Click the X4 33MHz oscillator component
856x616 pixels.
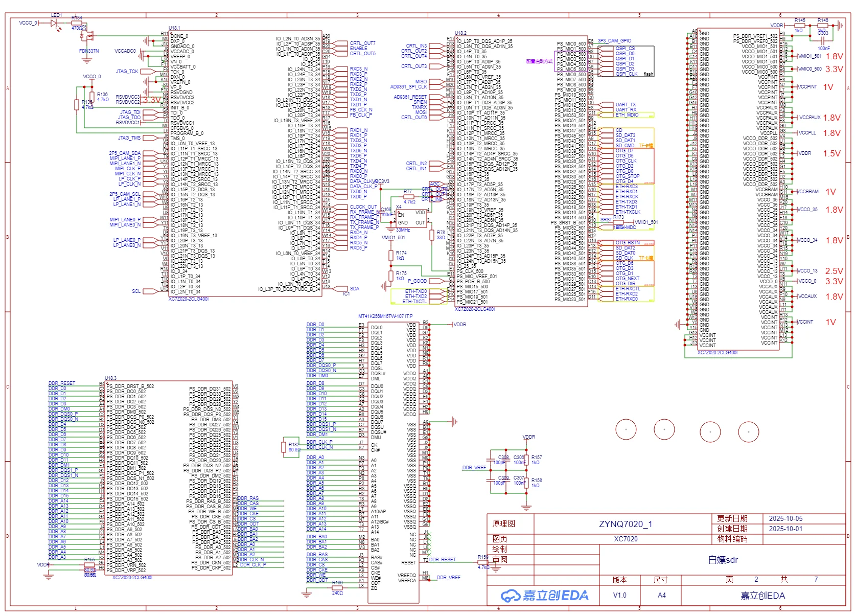coord(411,218)
